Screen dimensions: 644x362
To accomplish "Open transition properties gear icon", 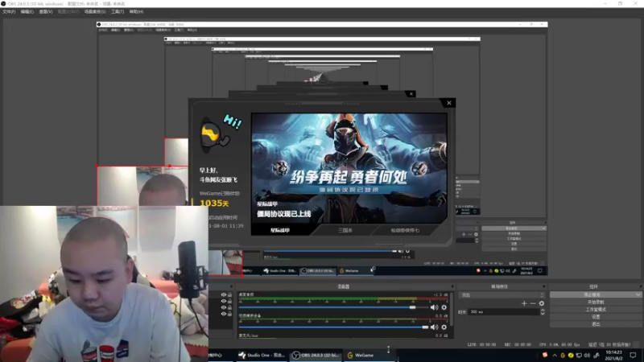I will point(542,303).
